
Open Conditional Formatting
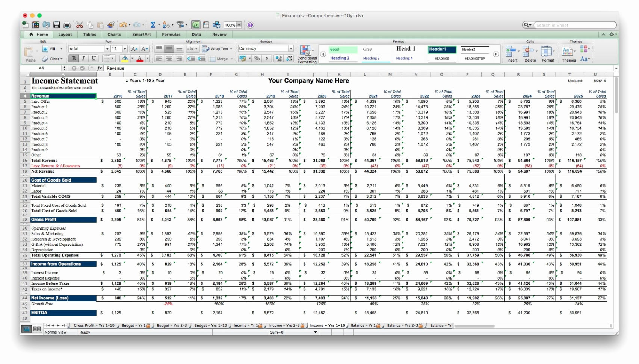[x=307, y=54]
